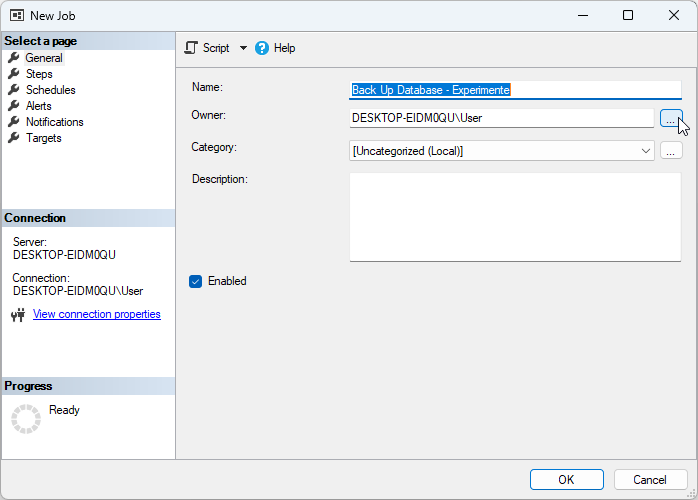
Task: Open the Category dropdown list
Action: tap(645, 151)
